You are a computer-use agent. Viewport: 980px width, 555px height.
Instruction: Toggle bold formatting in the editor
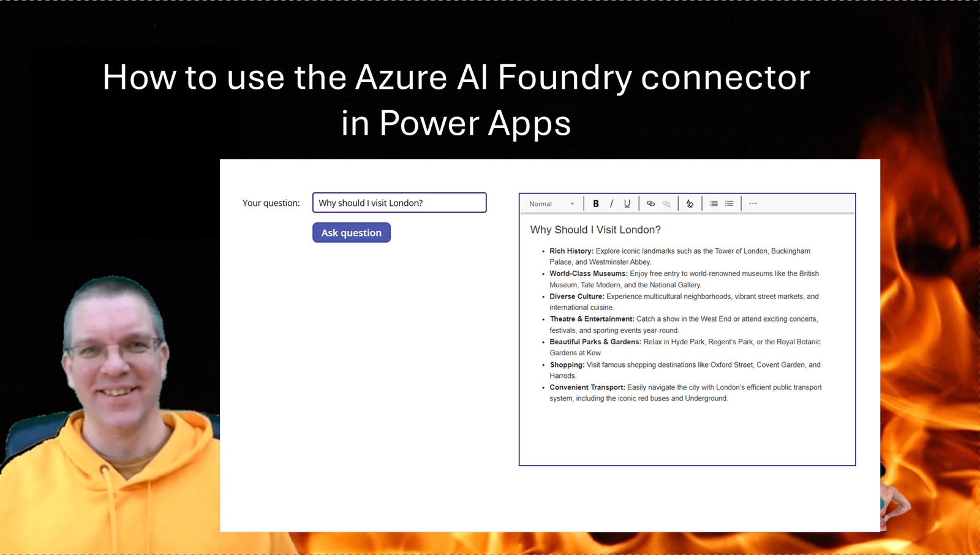click(596, 203)
